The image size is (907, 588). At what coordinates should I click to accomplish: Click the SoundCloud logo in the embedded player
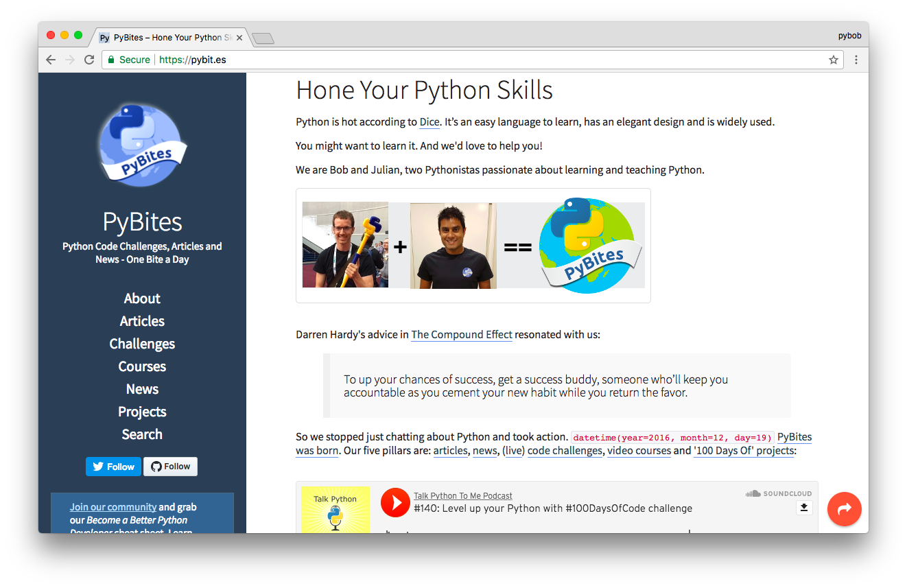(x=779, y=493)
